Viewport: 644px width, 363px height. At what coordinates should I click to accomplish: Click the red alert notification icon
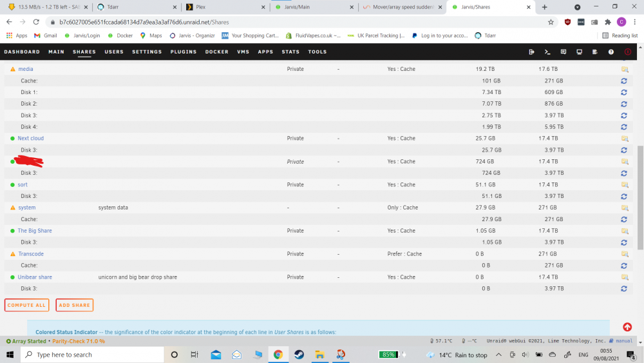click(x=627, y=52)
